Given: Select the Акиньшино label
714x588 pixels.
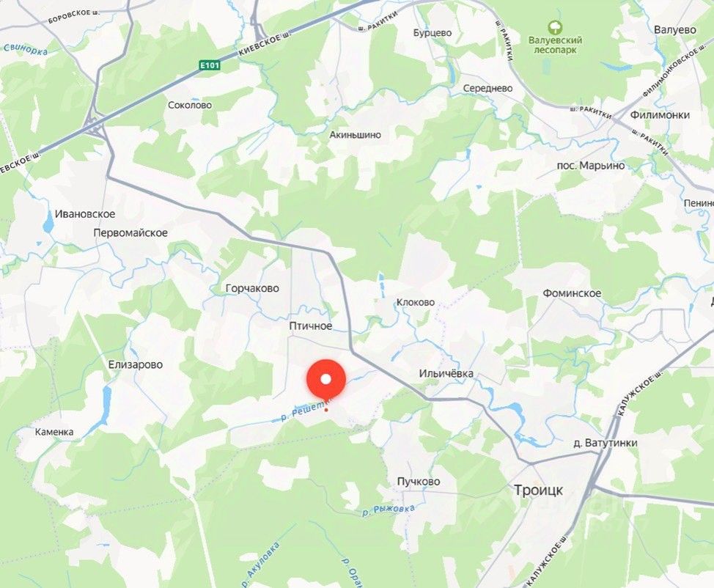Looking at the screenshot, I should pyautogui.click(x=356, y=135).
